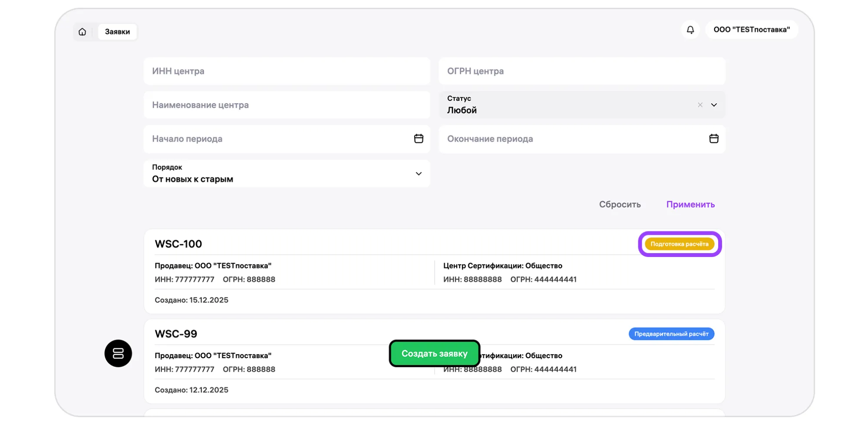Expand the Статус dropdown

[713, 105]
